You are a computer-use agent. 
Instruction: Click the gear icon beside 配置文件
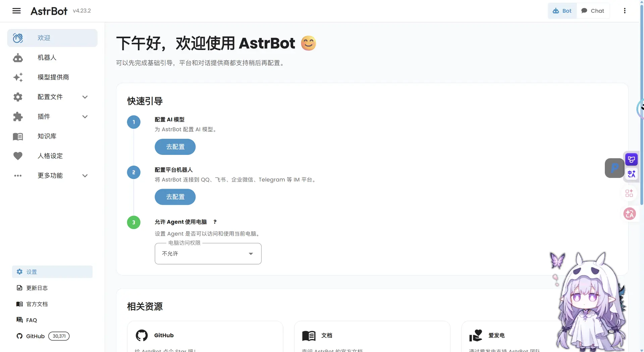[x=18, y=97]
